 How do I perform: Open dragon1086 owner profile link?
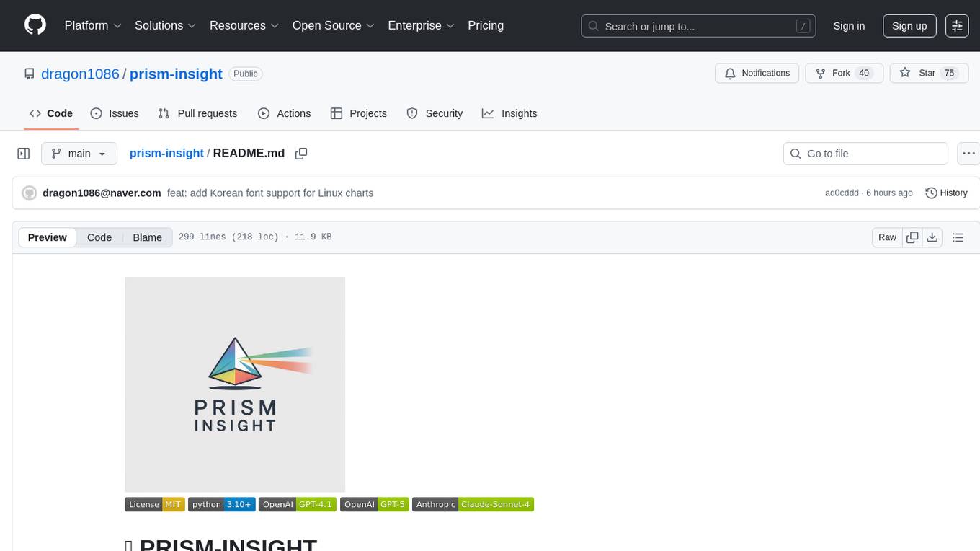80,74
